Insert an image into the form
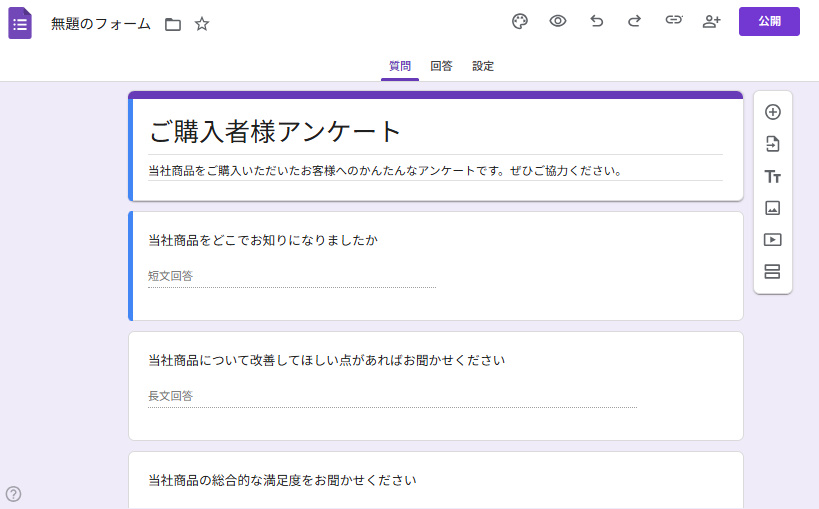The width and height of the screenshot is (819, 509). [772, 208]
